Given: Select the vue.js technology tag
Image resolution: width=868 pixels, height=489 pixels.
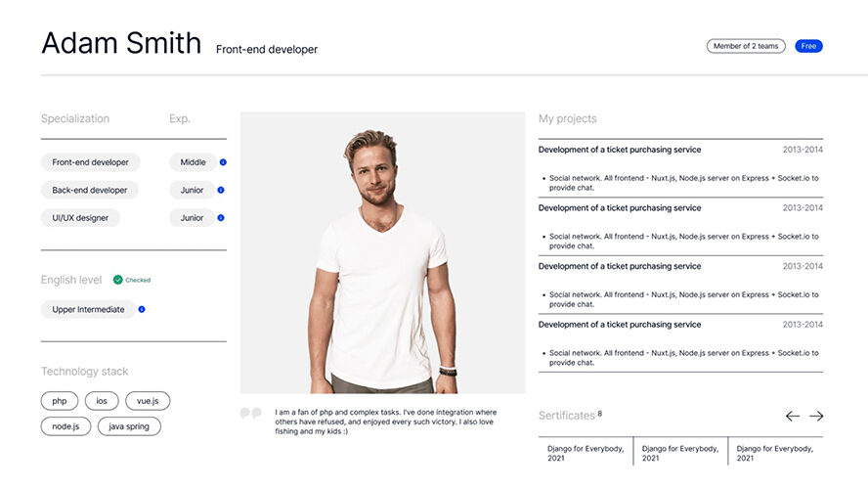Looking at the screenshot, I should [148, 401].
